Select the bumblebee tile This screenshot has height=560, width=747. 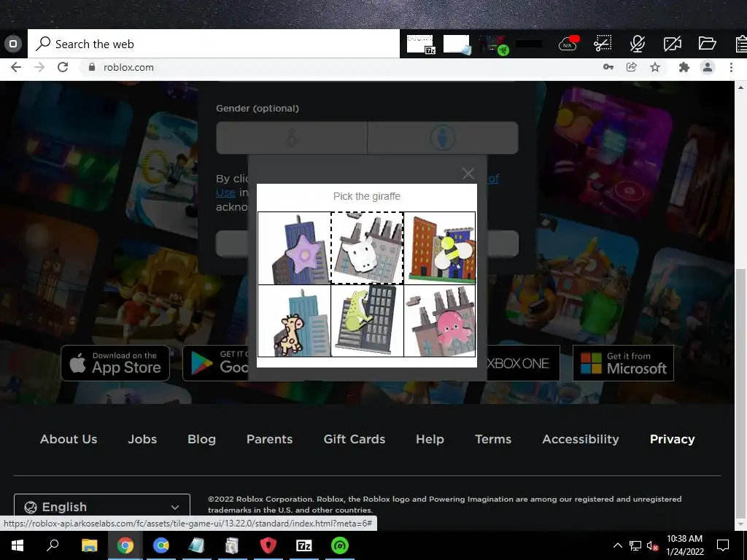tap(440, 248)
